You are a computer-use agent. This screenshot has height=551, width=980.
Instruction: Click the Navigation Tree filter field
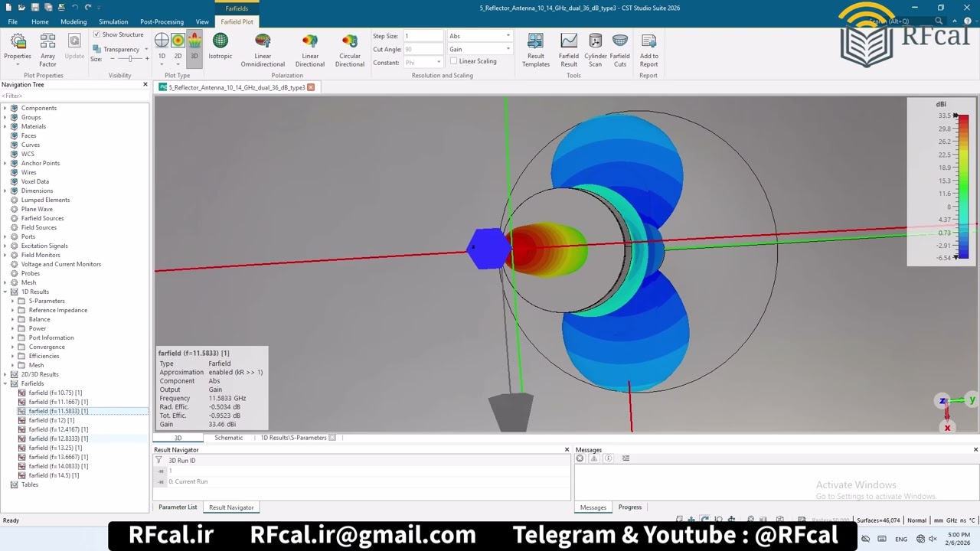tap(74, 96)
